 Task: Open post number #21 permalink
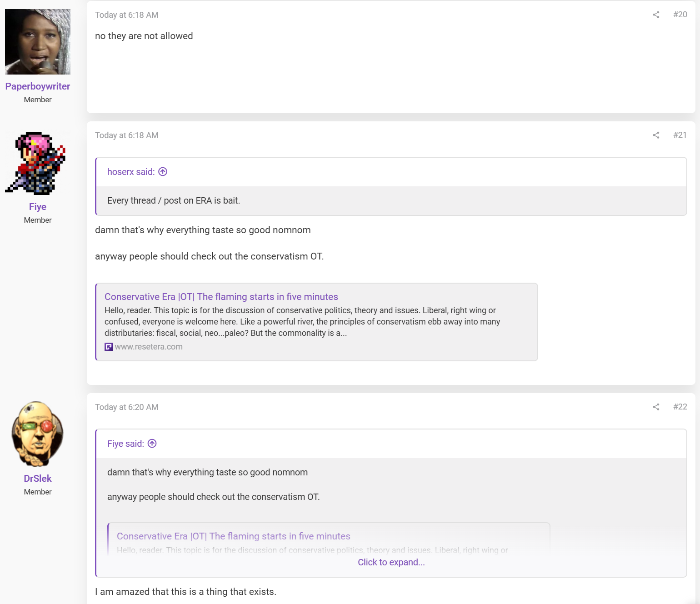click(680, 135)
